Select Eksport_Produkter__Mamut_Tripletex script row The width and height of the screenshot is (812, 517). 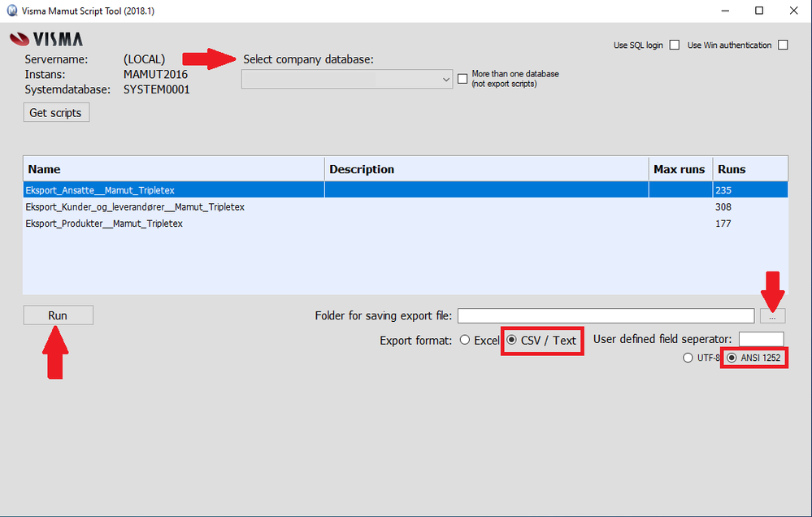[406, 224]
